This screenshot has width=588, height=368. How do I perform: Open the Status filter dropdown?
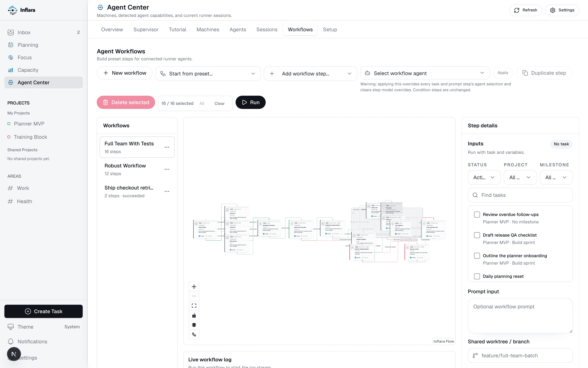pyautogui.click(x=484, y=177)
